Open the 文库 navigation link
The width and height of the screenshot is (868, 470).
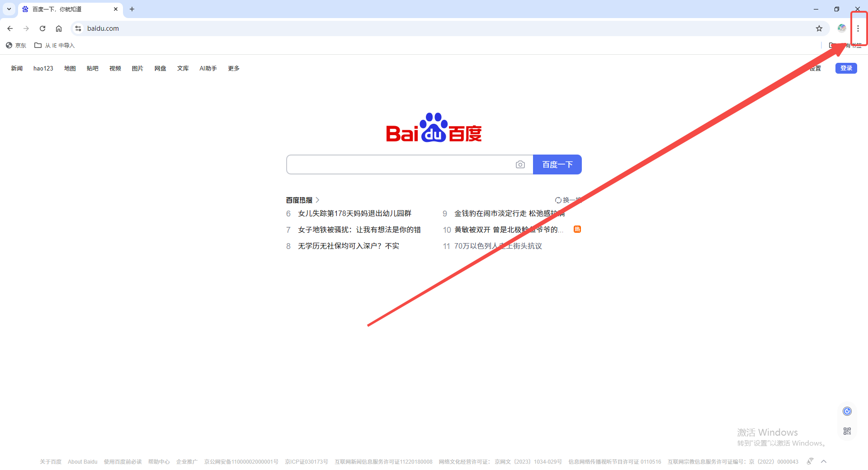coord(183,68)
